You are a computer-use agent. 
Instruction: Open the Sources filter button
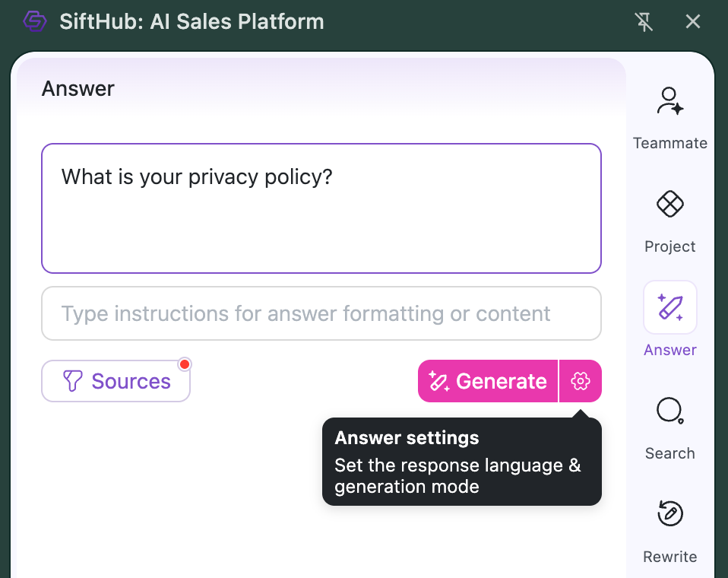coord(116,381)
